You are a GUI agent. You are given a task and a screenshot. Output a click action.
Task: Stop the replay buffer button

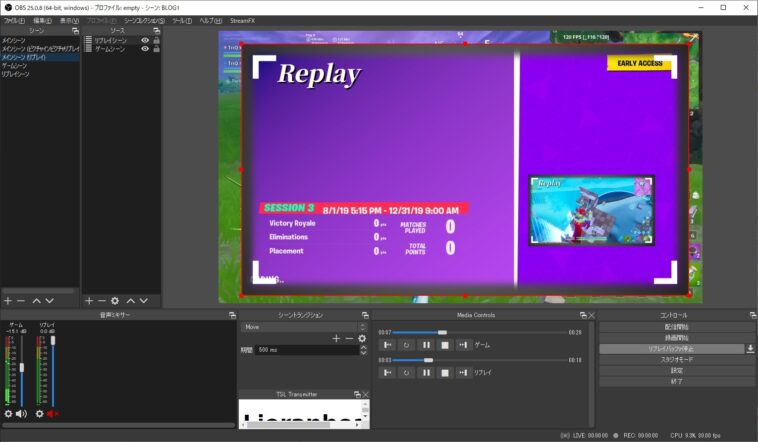671,349
